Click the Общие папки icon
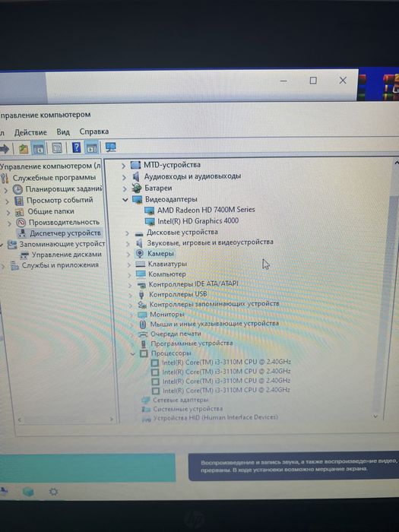The width and height of the screenshot is (399, 532). 19,212
